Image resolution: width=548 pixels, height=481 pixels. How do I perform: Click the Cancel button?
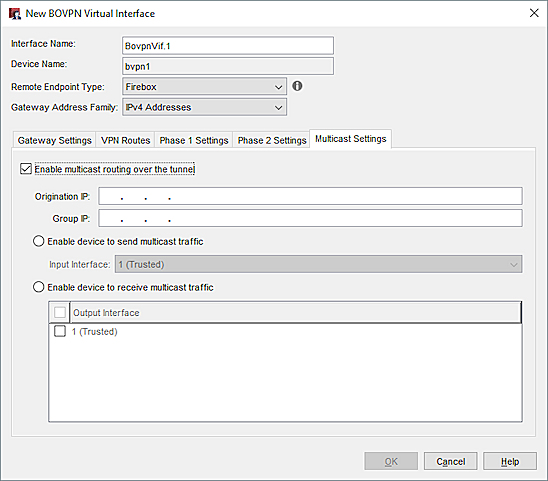point(450,461)
